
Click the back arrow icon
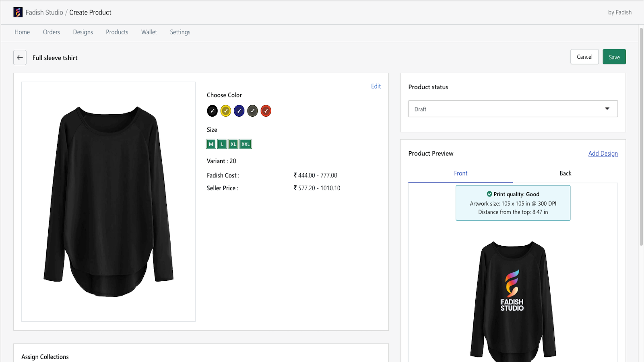click(20, 58)
